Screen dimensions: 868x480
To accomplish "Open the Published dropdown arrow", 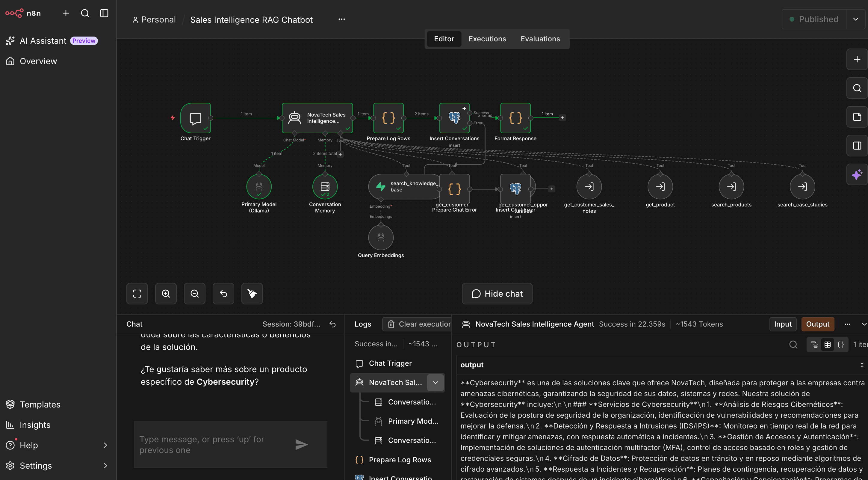I will click(x=855, y=19).
